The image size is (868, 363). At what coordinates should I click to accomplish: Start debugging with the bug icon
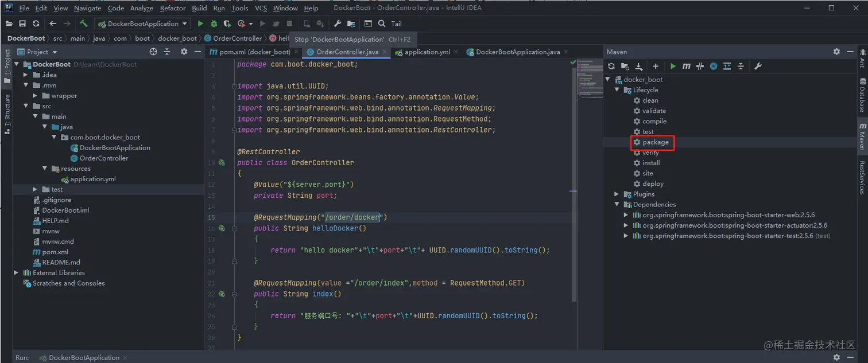(x=214, y=24)
